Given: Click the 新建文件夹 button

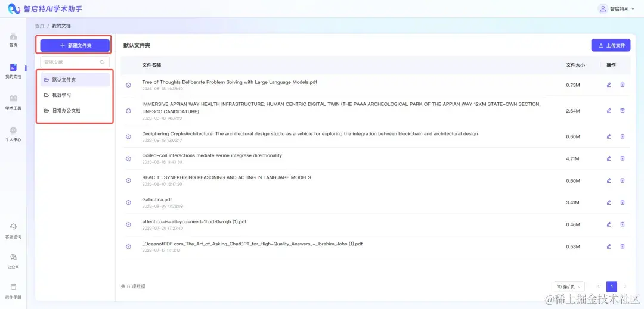Looking at the screenshot, I should (75, 45).
